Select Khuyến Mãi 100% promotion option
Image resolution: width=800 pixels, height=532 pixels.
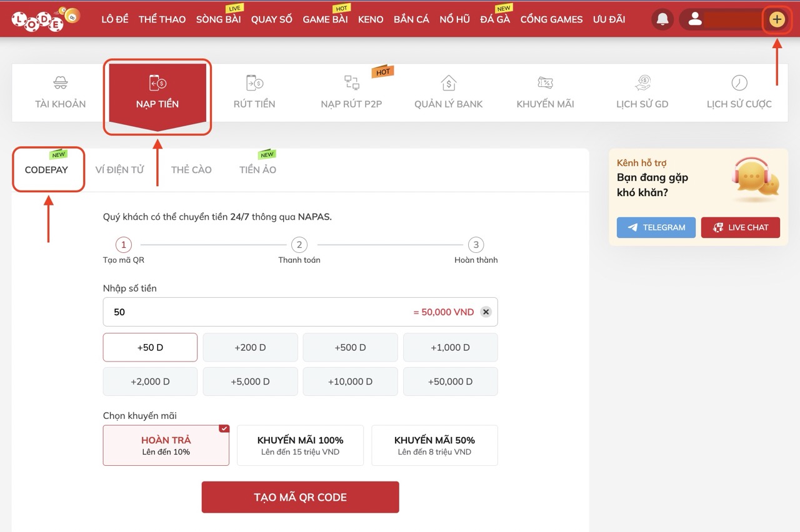pos(300,445)
